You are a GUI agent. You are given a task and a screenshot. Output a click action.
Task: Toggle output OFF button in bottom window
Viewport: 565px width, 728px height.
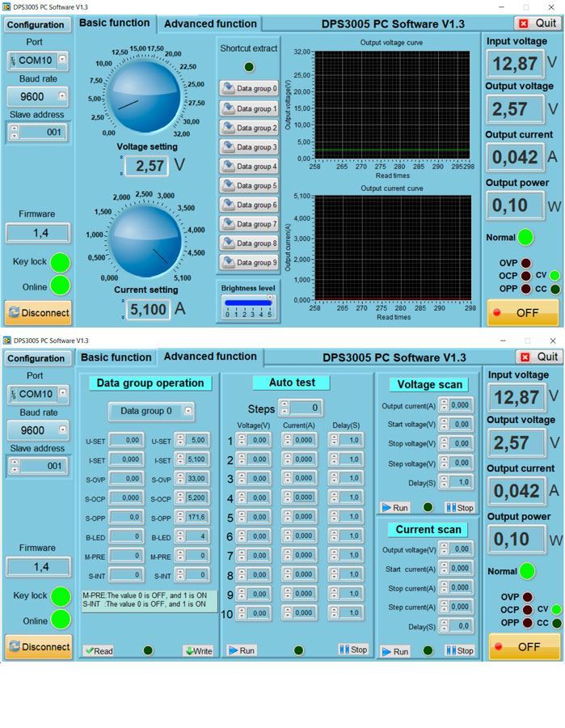525,647
